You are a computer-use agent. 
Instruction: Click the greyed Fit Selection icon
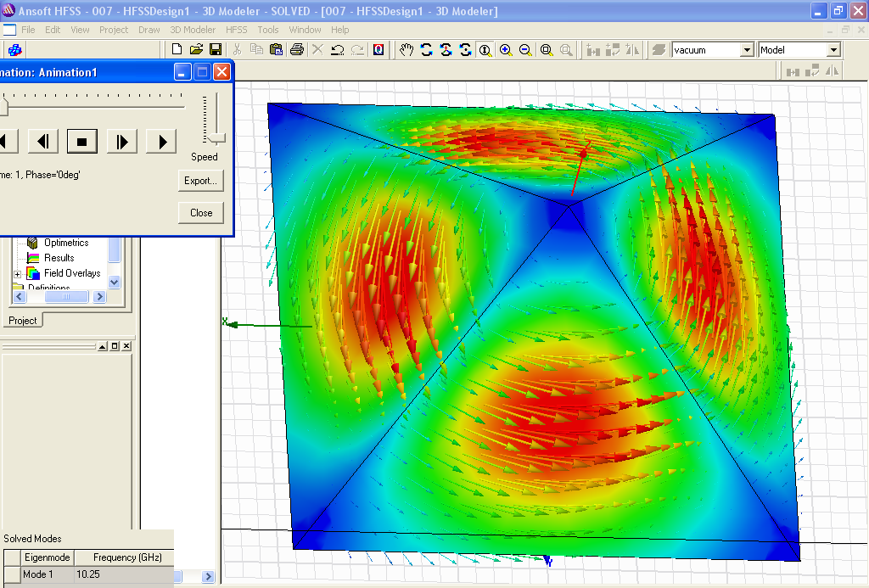[566, 50]
